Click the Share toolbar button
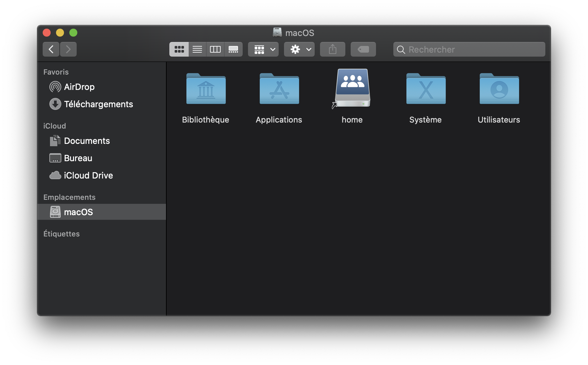The width and height of the screenshot is (588, 365). [x=333, y=49]
